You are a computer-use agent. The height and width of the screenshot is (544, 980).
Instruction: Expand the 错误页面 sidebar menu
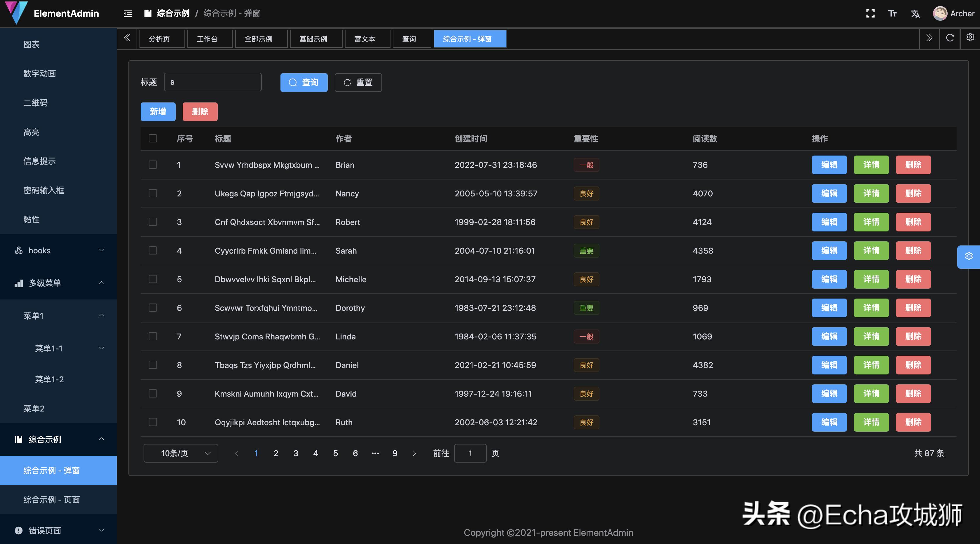(x=59, y=530)
